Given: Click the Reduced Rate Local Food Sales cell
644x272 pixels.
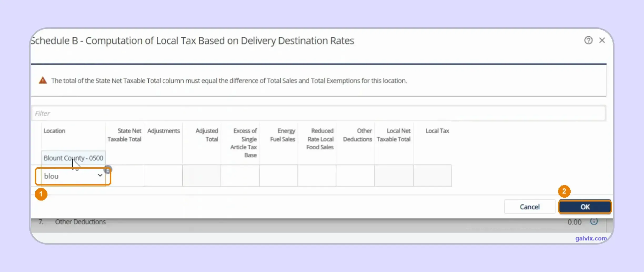Looking at the screenshot, I should coord(317,176).
